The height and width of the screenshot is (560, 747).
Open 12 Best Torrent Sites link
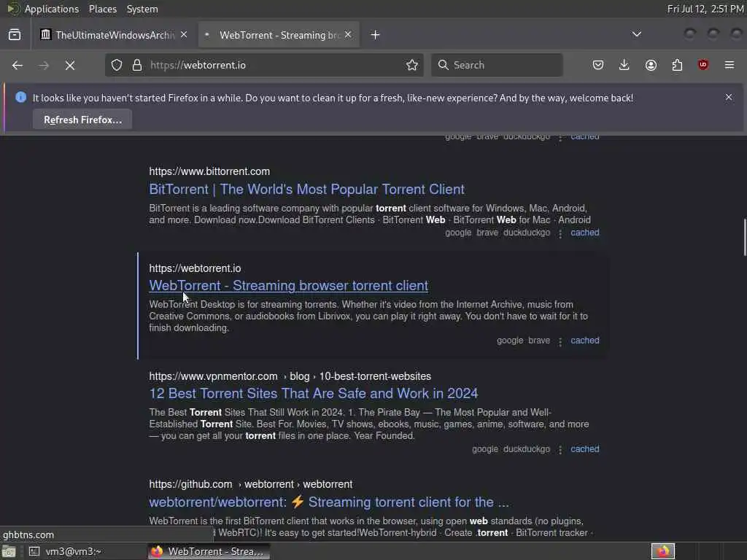click(314, 393)
